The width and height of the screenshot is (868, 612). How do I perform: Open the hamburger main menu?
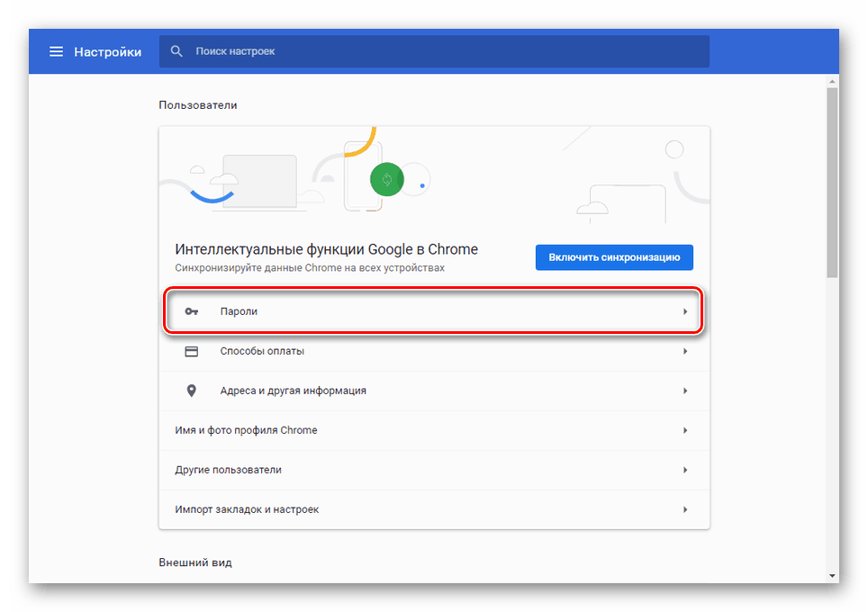(x=56, y=51)
